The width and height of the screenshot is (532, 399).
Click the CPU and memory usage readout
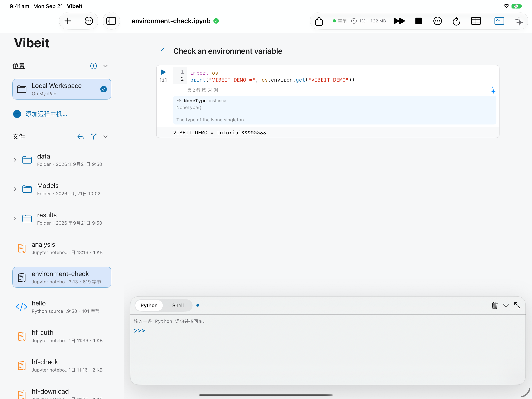(368, 21)
